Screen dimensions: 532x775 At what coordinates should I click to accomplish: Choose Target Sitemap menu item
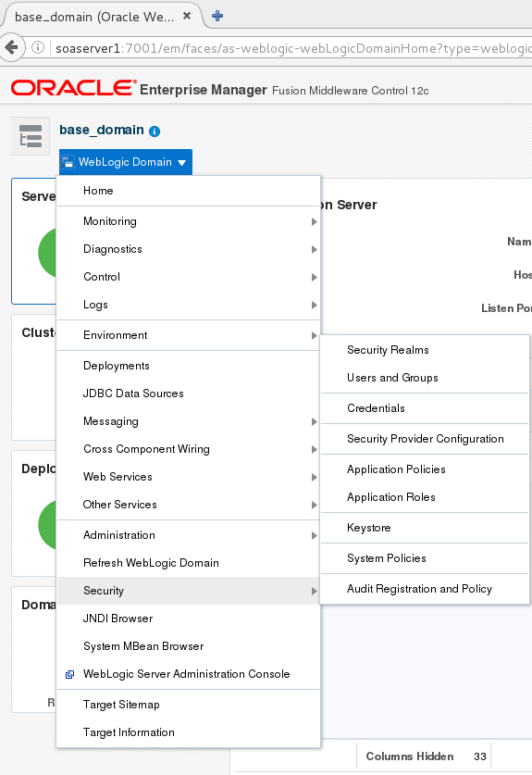[x=188, y=705]
